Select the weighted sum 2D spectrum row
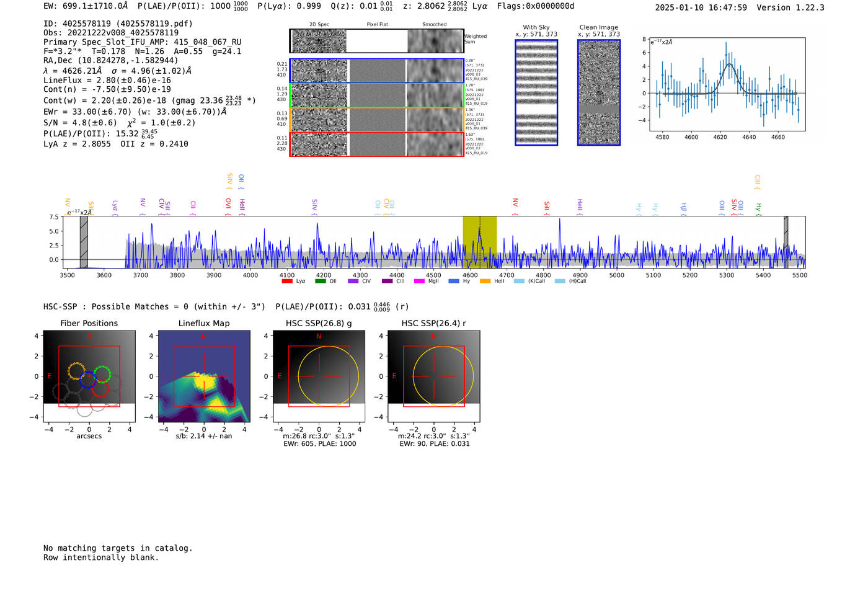868x591 pixels. (x=377, y=41)
